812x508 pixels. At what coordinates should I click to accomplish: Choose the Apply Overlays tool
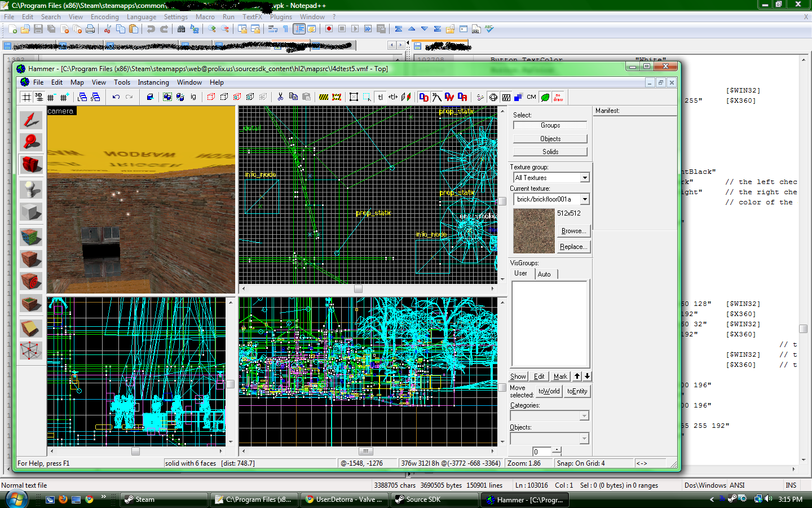click(x=31, y=304)
